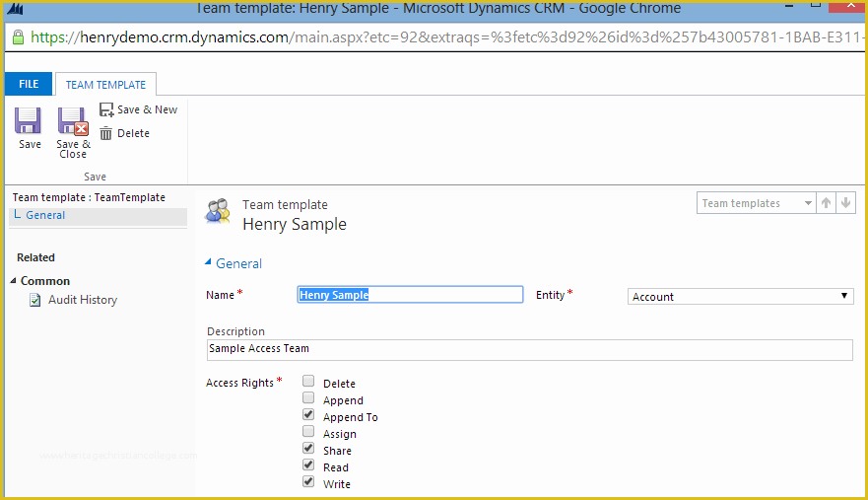Click the browser address bar URL
This screenshot has height=500, width=868.
[x=445, y=37]
